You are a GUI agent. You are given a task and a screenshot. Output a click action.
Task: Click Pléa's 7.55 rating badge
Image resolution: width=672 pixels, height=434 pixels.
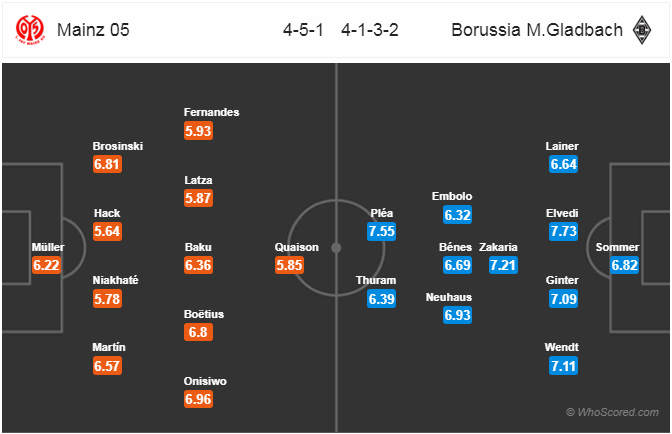click(x=381, y=231)
